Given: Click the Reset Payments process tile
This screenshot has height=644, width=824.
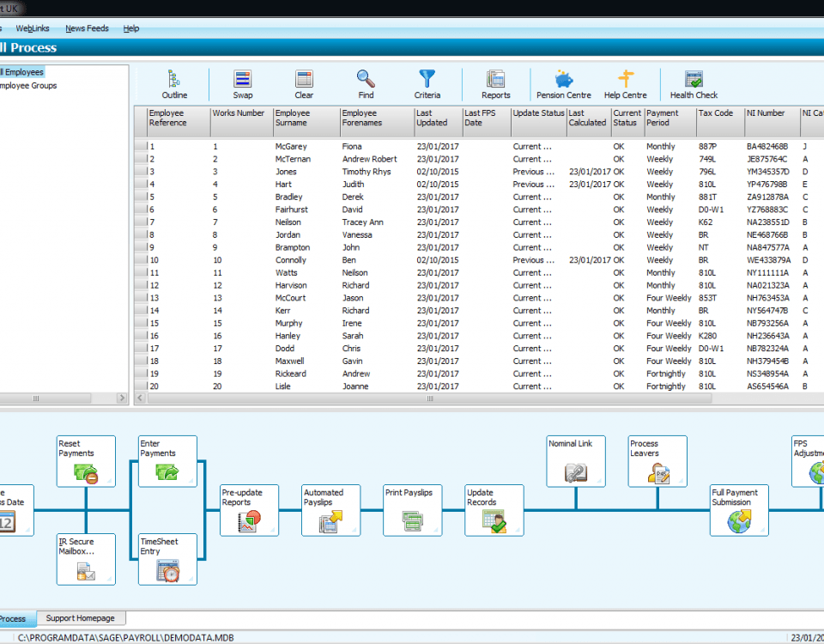Looking at the screenshot, I should 86,461.
